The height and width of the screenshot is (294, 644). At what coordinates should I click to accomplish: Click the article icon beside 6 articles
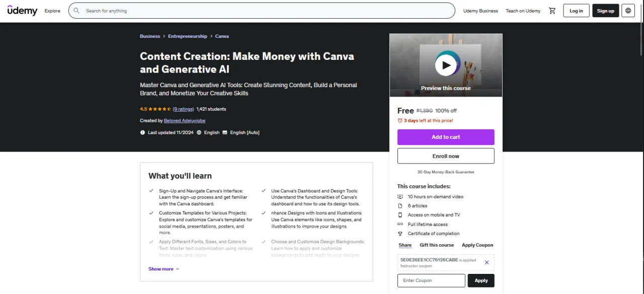tap(400, 206)
